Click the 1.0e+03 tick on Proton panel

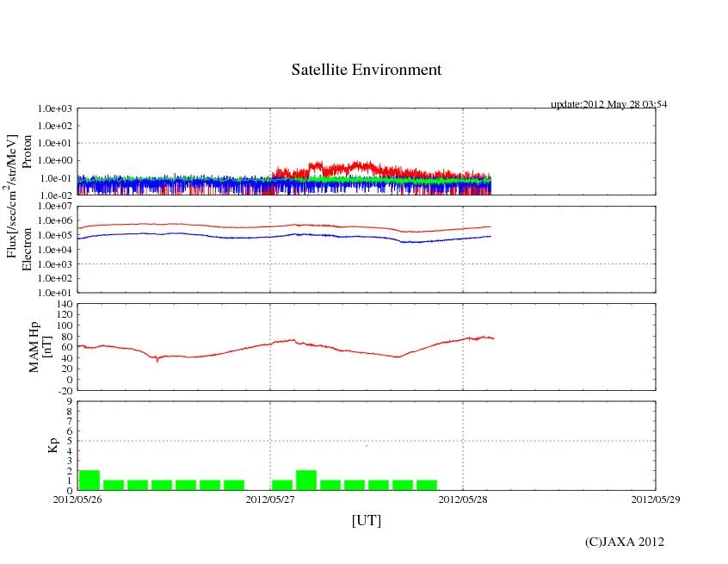click(56, 109)
